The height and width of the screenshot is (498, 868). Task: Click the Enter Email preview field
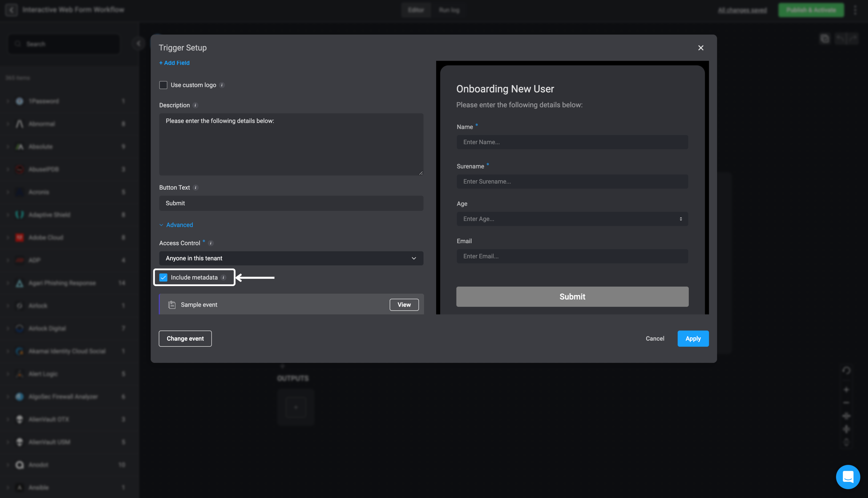coord(572,256)
